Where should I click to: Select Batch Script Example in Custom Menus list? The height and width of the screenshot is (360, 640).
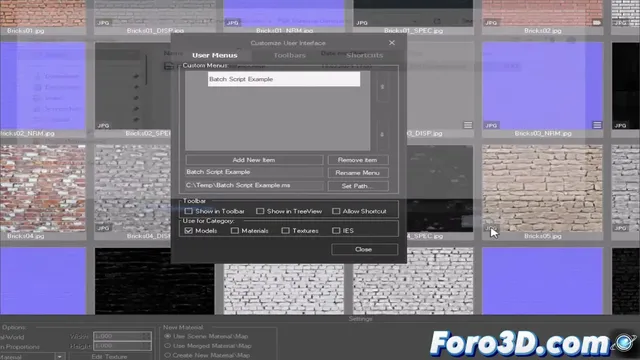[284, 79]
